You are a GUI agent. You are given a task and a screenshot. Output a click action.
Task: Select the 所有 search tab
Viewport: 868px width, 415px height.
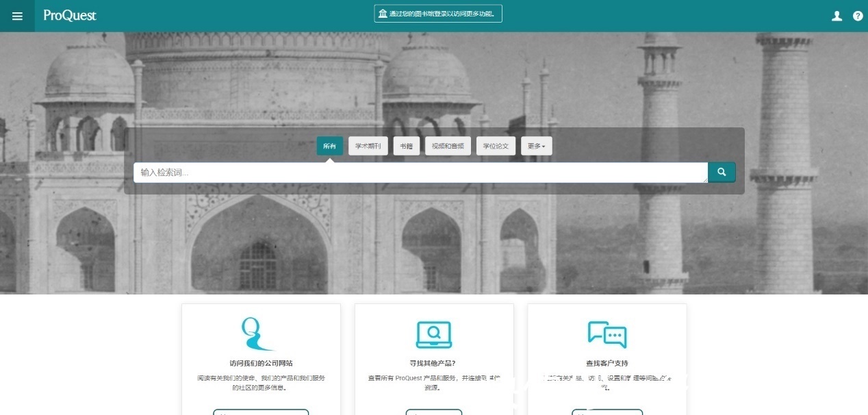(329, 146)
